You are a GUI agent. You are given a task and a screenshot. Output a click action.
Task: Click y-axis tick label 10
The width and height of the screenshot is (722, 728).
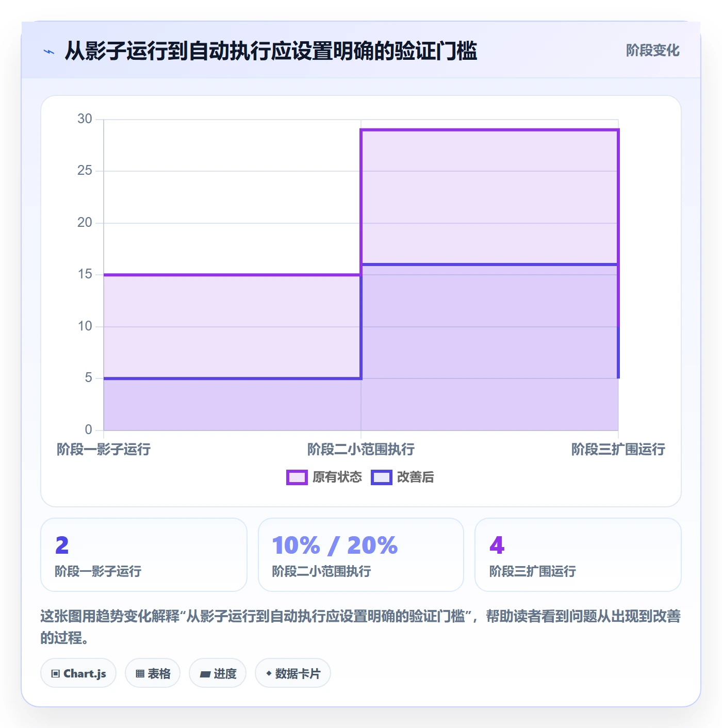point(85,326)
